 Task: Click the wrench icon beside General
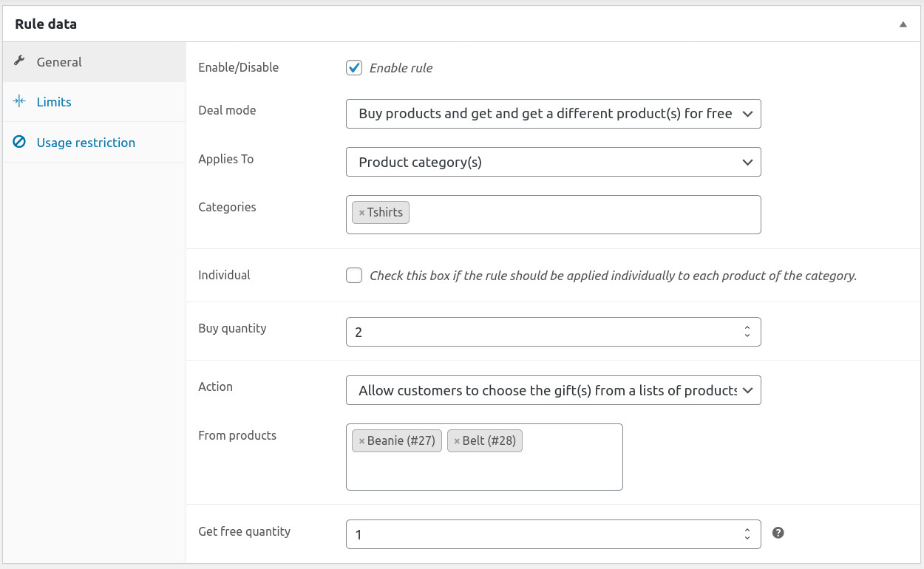tap(20, 61)
